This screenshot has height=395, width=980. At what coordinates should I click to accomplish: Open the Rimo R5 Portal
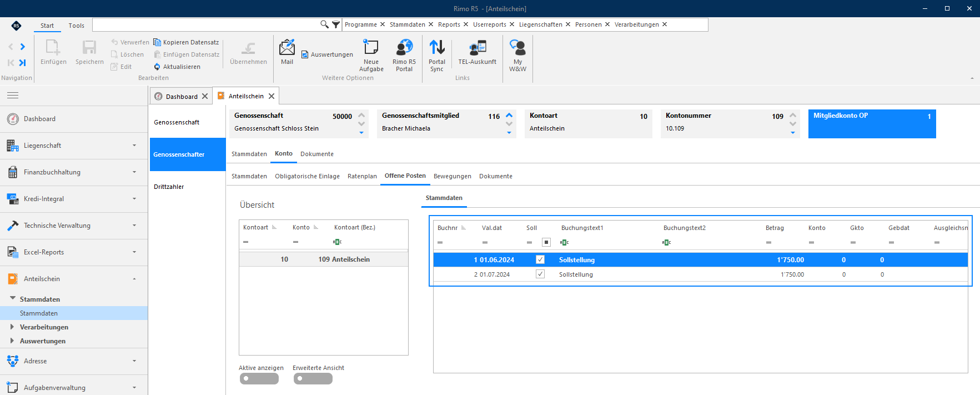tap(404, 56)
